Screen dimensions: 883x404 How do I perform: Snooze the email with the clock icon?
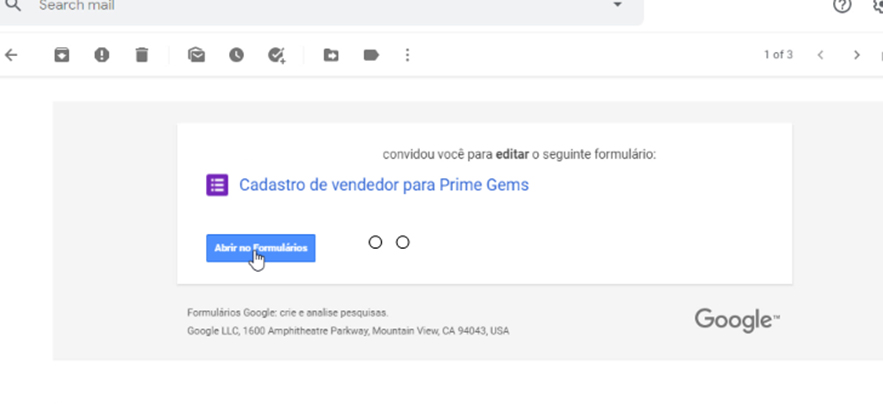pyautogui.click(x=236, y=55)
